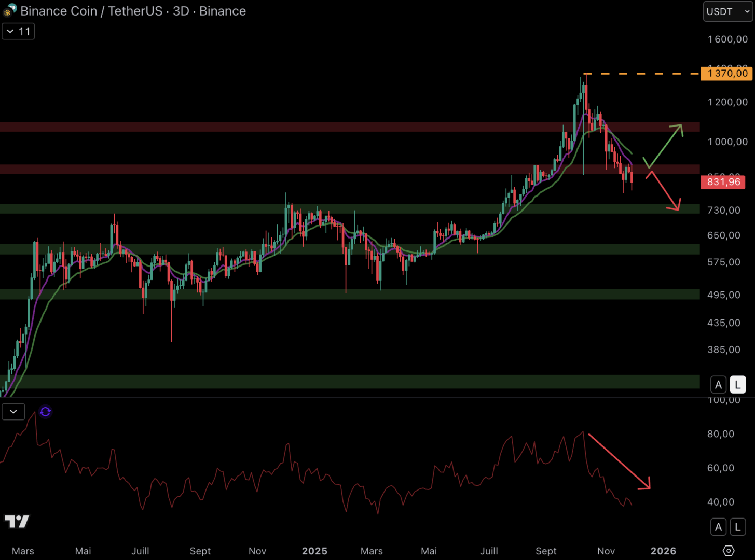Screen dimensions: 755x560
Task: Open chart settings gear on time axis
Action: coord(729,551)
